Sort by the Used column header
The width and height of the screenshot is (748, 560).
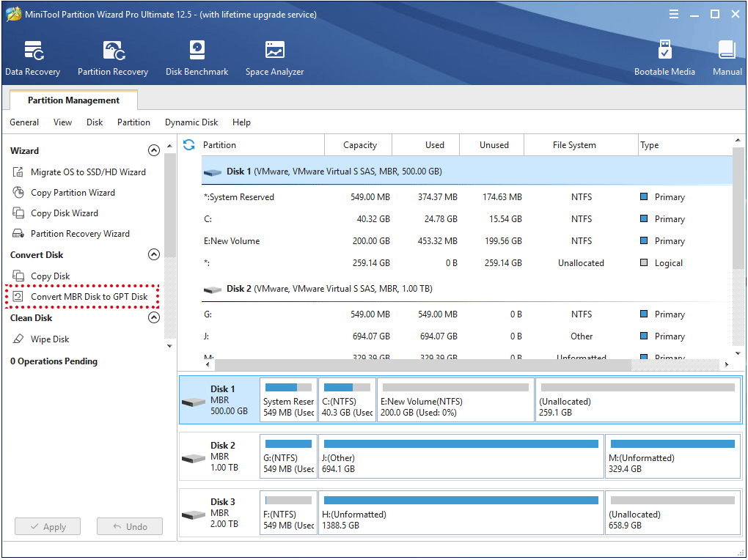[425, 145]
